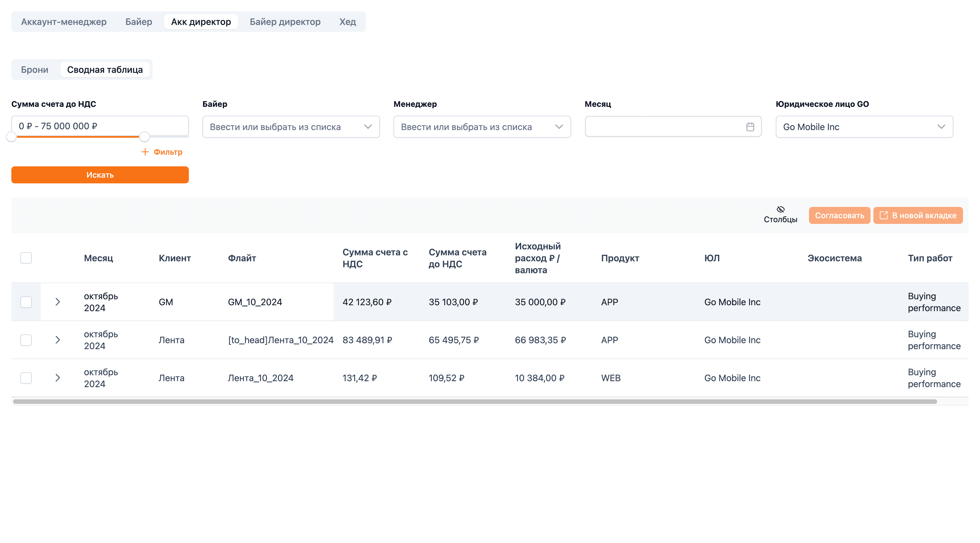Click the Согласовать button

click(x=839, y=215)
